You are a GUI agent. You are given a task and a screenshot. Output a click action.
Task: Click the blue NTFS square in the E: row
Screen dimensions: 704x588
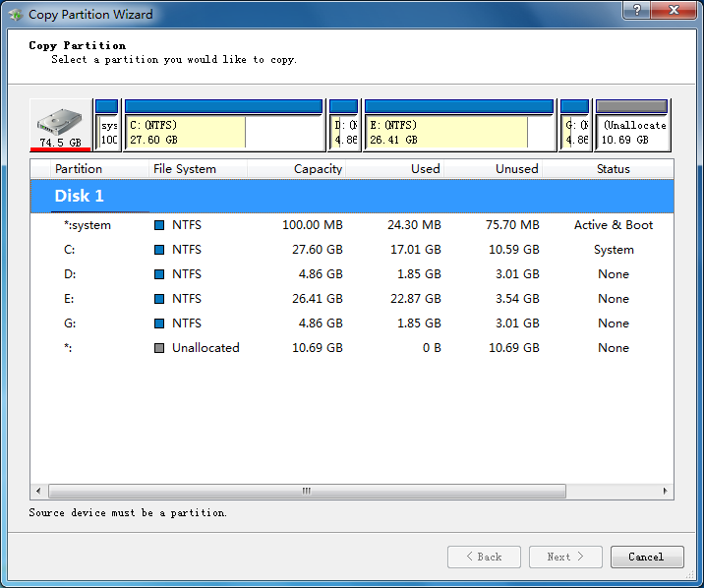point(159,299)
